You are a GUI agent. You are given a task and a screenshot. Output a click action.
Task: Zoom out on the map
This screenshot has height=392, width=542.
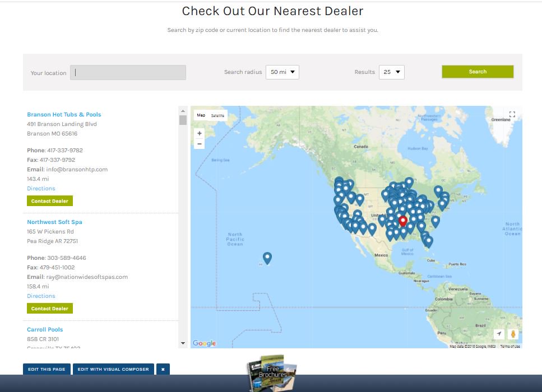point(200,144)
